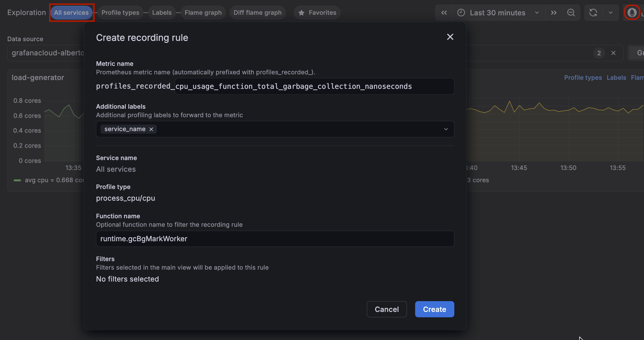Viewport: 644px width, 340px height.
Task: Open the Favorites star view
Action: pyautogui.click(x=317, y=13)
